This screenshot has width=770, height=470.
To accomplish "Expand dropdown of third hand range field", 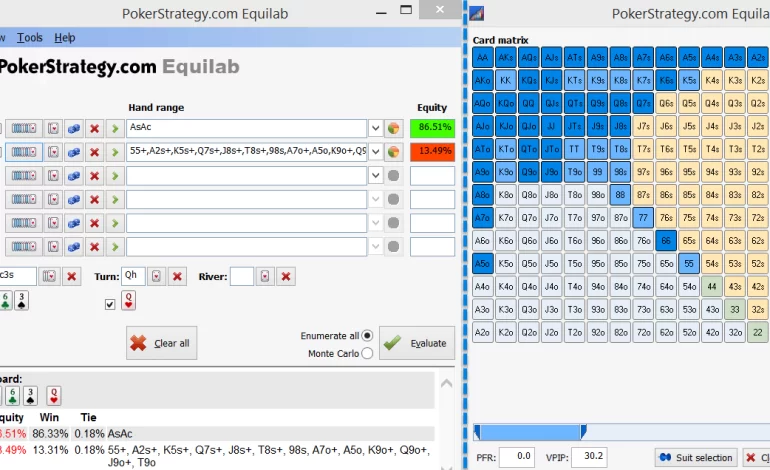I will (375, 176).
